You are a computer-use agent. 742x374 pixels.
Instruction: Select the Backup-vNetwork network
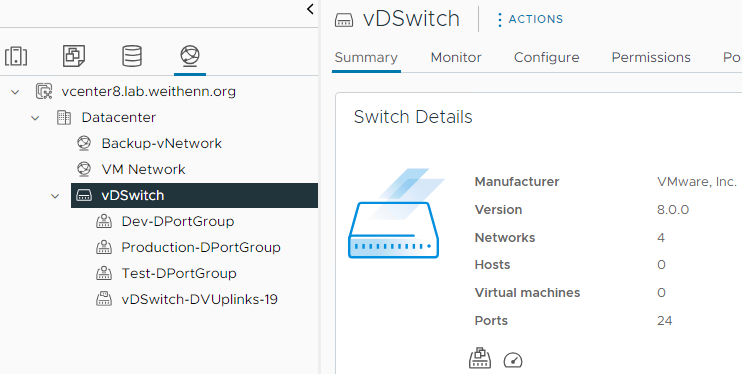click(162, 143)
